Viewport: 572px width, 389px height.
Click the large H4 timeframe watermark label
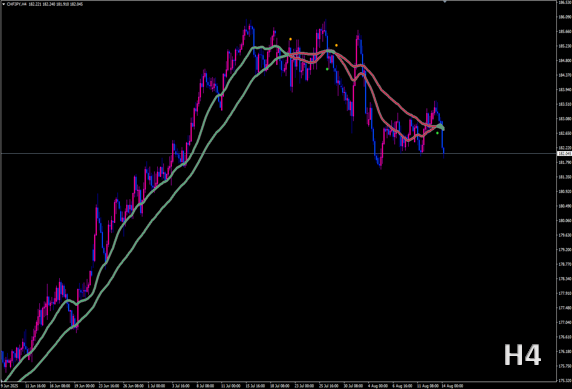pyautogui.click(x=522, y=355)
